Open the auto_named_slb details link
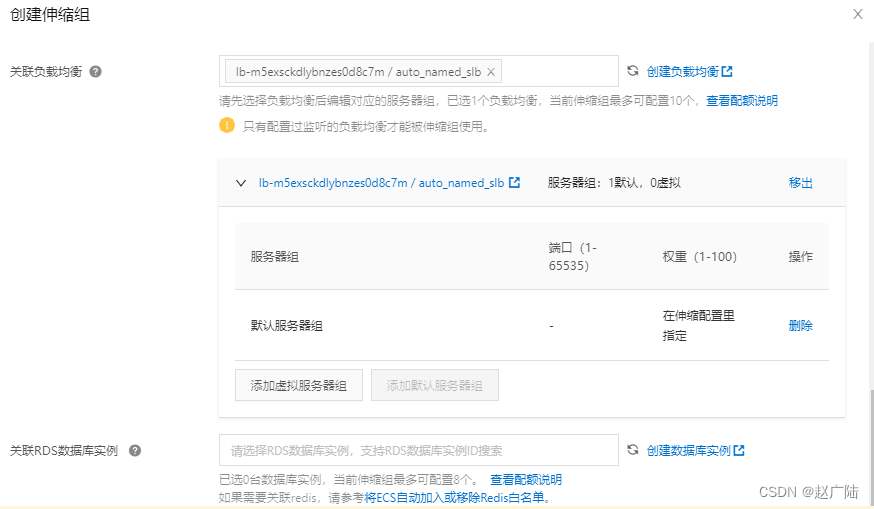874x509 pixels. (x=381, y=183)
